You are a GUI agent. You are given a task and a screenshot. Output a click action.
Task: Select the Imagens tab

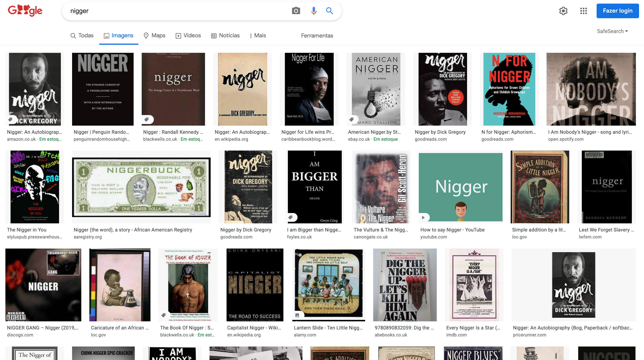point(119,36)
